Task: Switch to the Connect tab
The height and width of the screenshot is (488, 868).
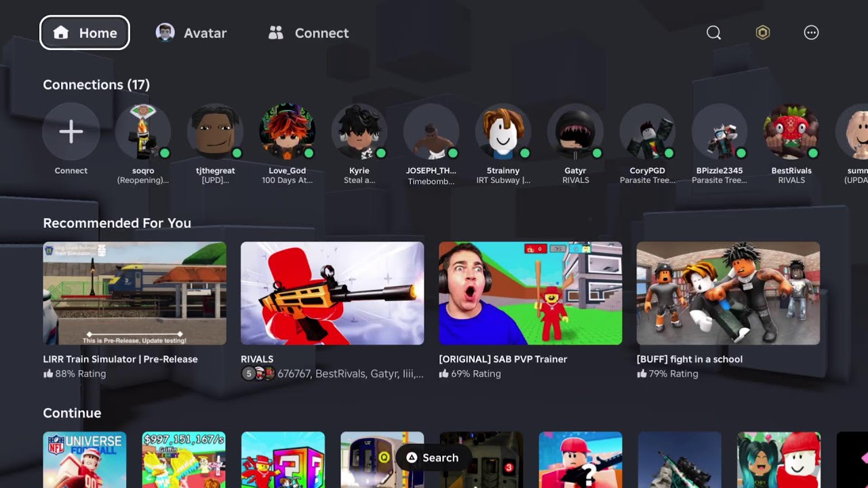Action: 309,33
